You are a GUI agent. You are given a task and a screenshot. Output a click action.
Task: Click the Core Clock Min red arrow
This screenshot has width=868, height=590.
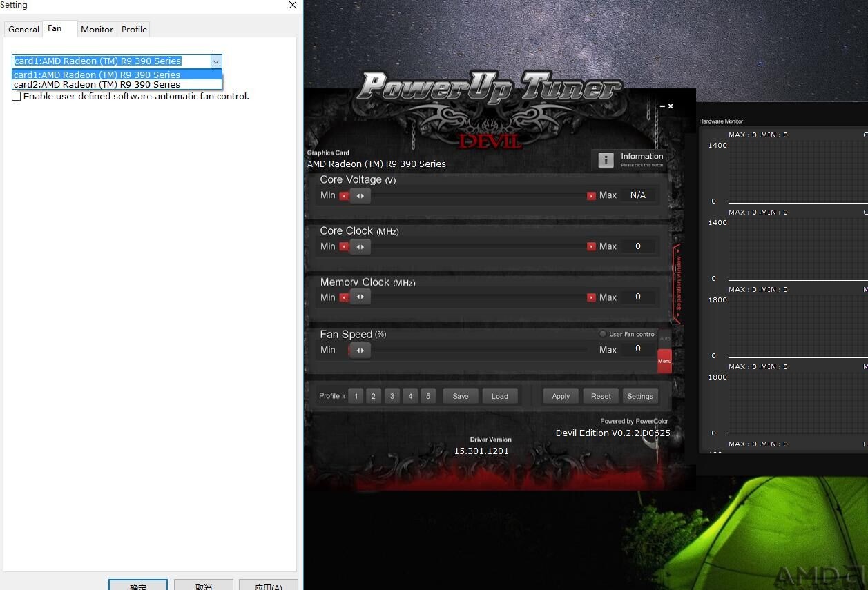[344, 246]
